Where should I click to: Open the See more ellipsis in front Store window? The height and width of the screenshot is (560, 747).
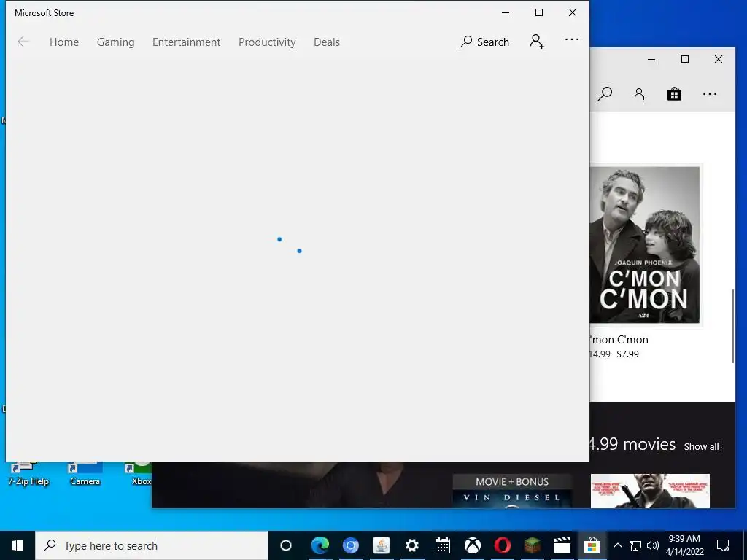click(572, 39)
